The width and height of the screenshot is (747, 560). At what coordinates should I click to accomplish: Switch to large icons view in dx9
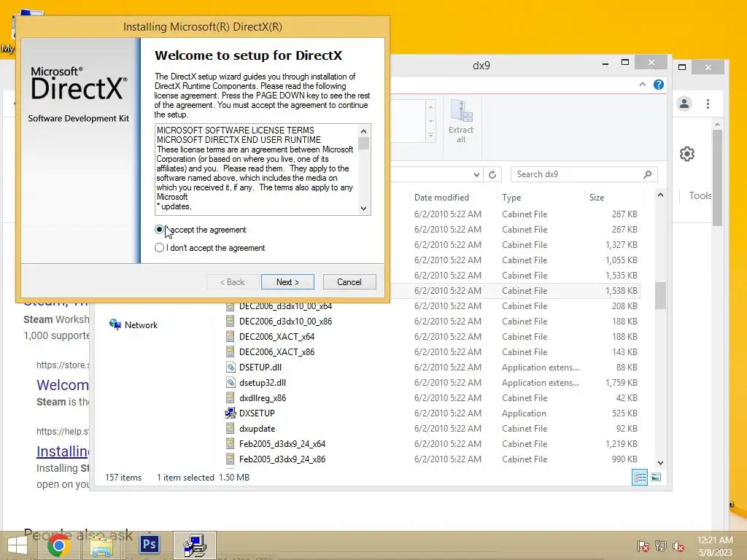[656, 477]
